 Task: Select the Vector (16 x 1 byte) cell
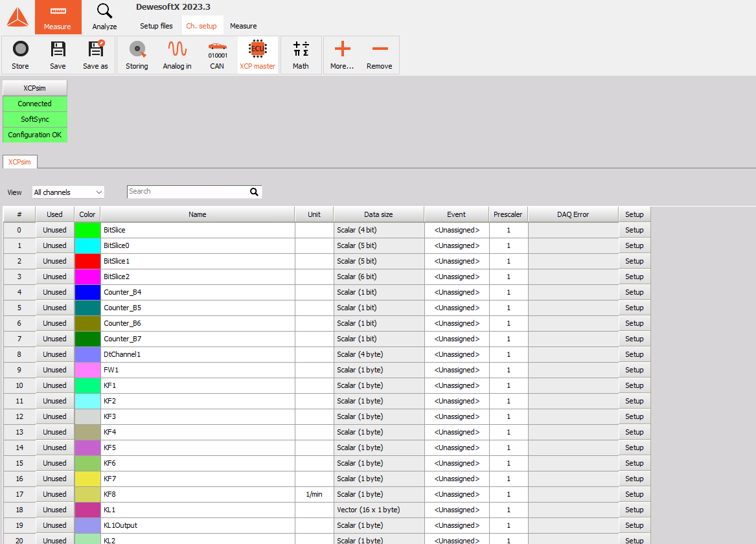pyautogui.click(x=379, y=510)
